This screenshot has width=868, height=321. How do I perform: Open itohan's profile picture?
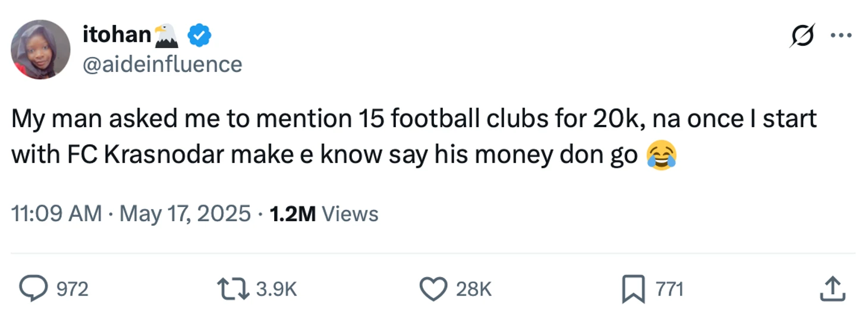(x=40, y=49)
